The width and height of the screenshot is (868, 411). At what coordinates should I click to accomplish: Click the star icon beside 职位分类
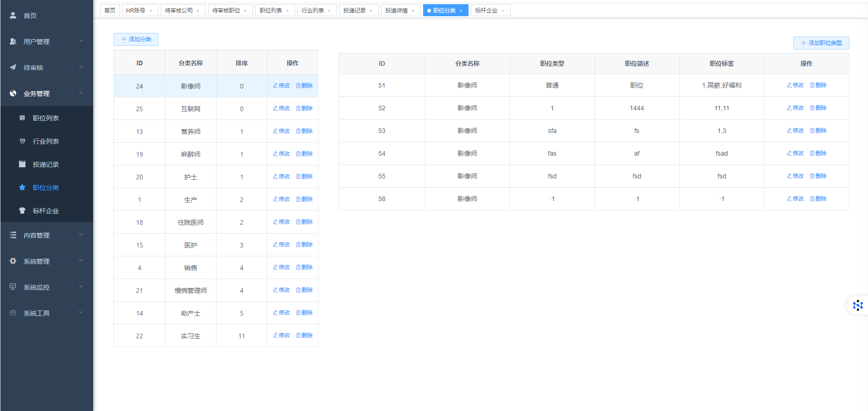[22, 188]
